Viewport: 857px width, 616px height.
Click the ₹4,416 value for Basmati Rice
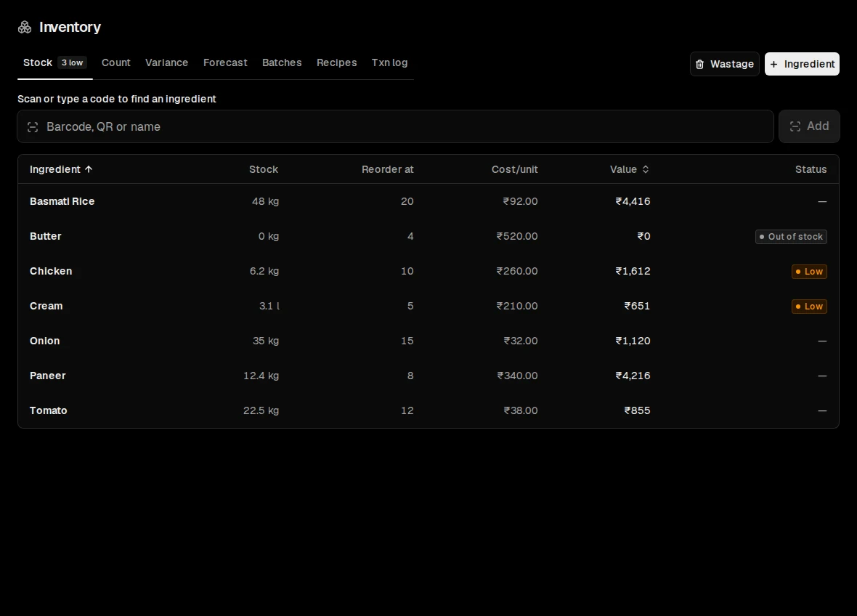click(x=633, y=201)
